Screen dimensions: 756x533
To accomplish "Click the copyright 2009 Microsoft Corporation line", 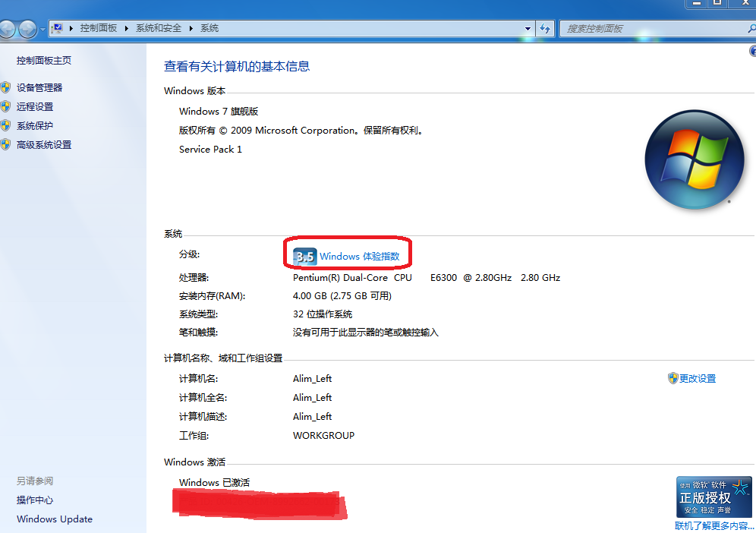I will [301, 131].
